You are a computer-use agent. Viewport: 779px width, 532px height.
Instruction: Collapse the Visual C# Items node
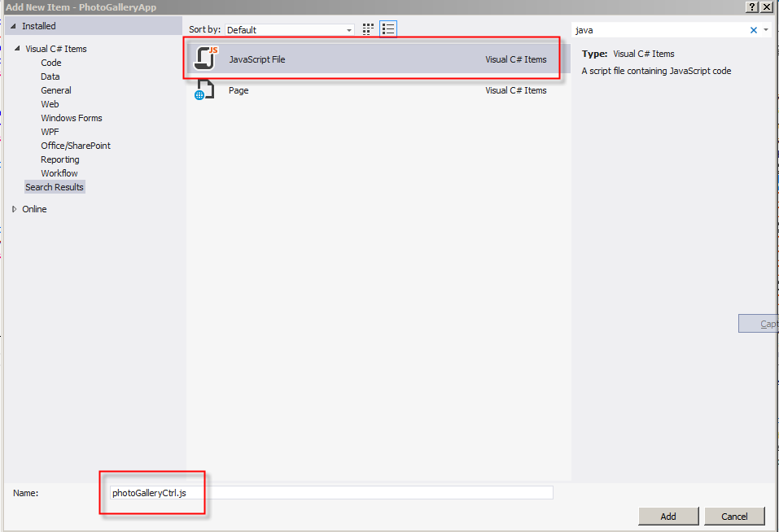(18, 48)
